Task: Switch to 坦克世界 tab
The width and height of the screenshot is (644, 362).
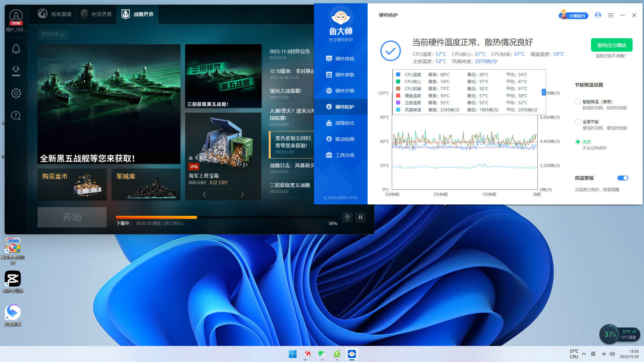Action: [x=97, y=14]
